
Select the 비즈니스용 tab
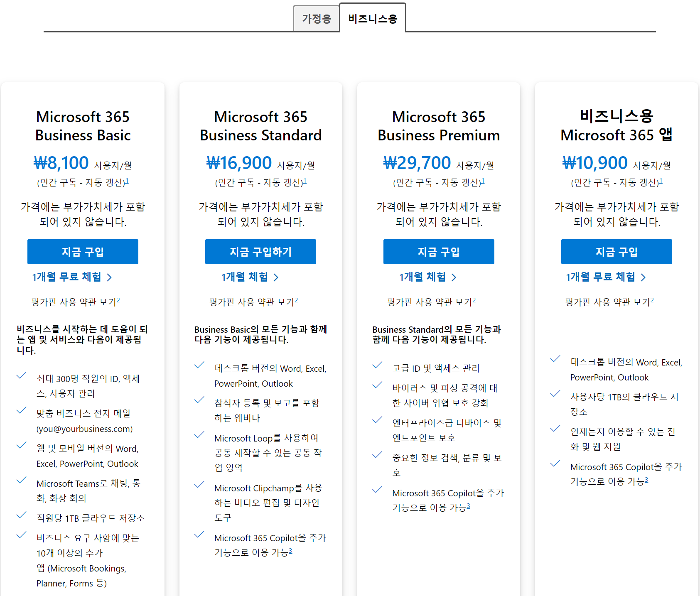[x=373, y=18]
